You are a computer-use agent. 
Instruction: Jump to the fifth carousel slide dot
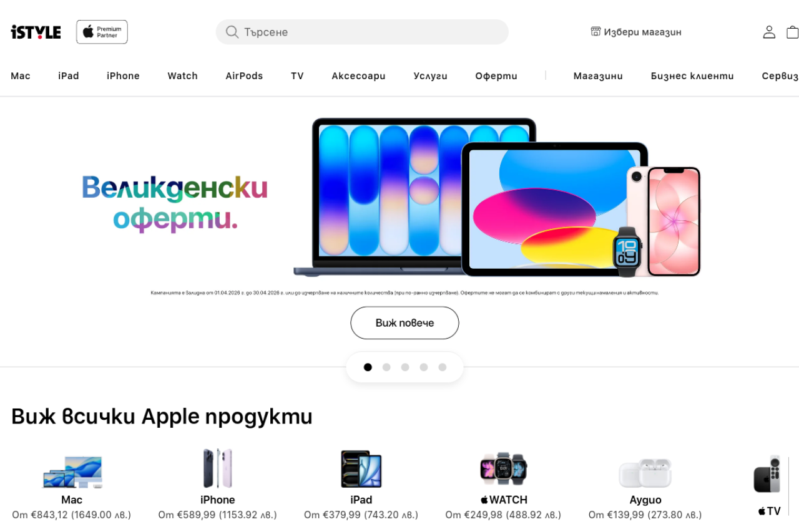(x=443, y=367)
